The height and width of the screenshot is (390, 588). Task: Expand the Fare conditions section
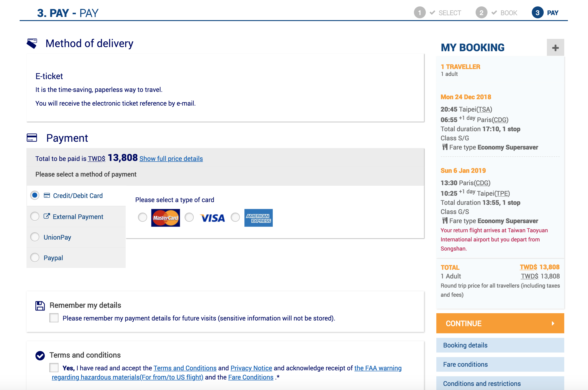500,364
